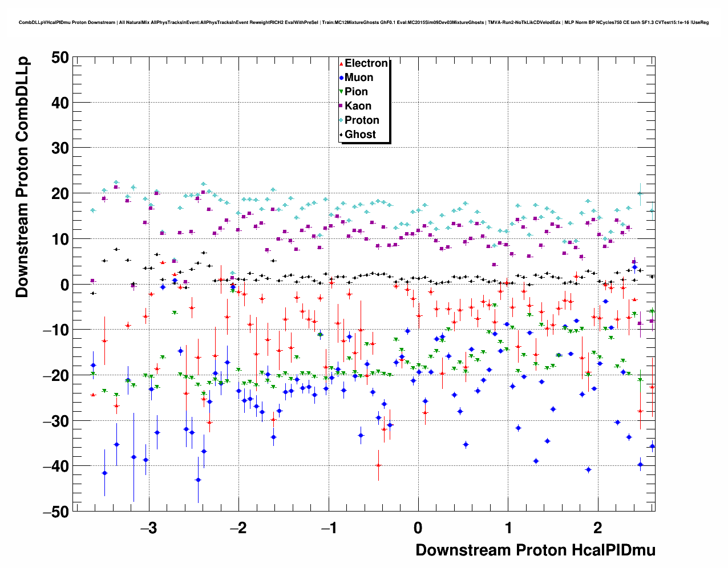Click the cyan Proton marker in legend

[341, 120]
